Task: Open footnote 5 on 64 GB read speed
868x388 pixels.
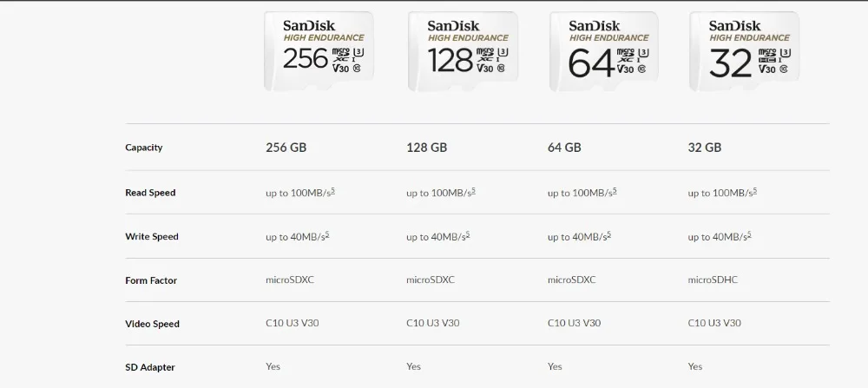Action: pos(615,190)
